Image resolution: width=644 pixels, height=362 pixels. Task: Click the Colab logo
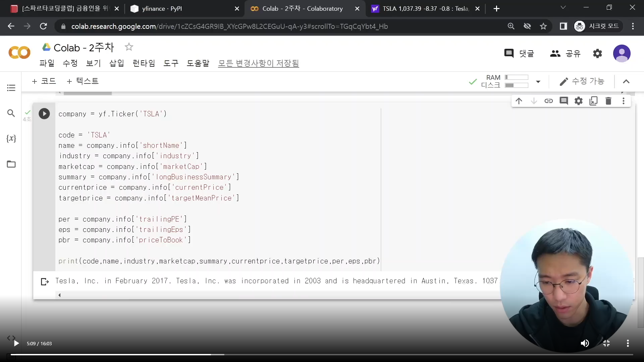[x=19, y=53]
